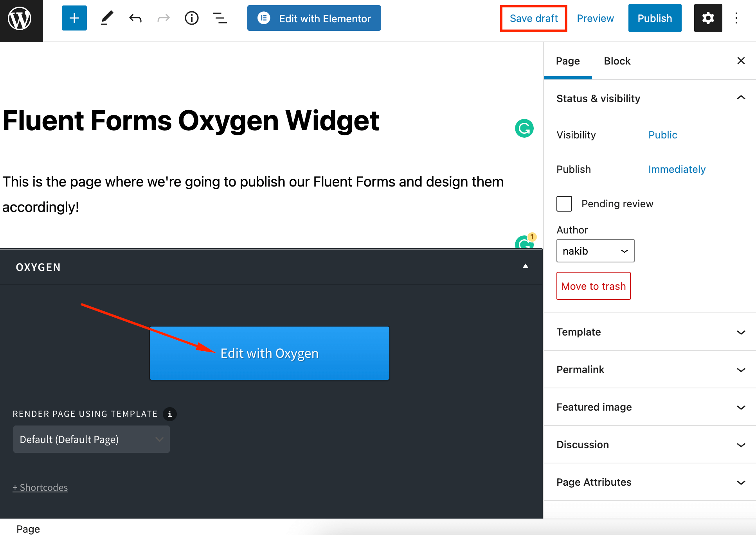Redo the last change
This screenshot has width=756, height=535.
point(163,18)
